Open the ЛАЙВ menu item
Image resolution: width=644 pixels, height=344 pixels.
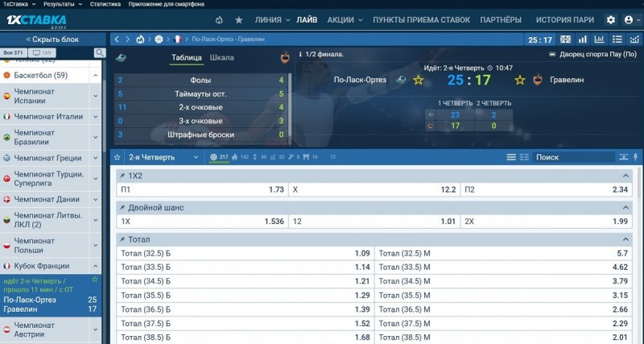coord(307,19)
